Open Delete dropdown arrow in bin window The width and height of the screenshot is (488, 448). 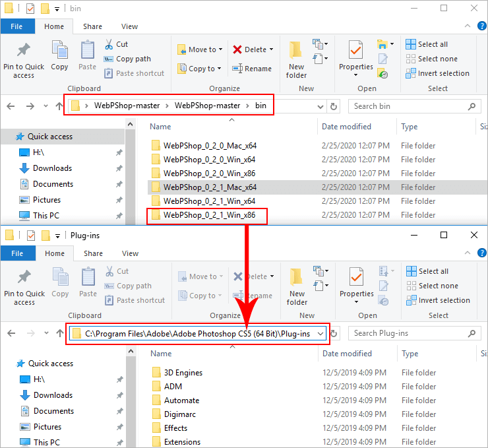pos(272,49)
